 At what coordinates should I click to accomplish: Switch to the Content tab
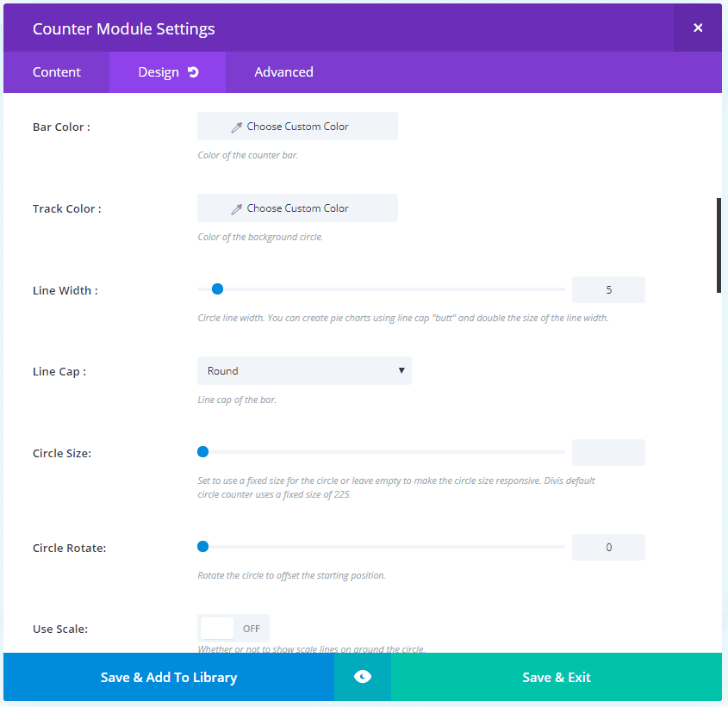tap(57, 72)
